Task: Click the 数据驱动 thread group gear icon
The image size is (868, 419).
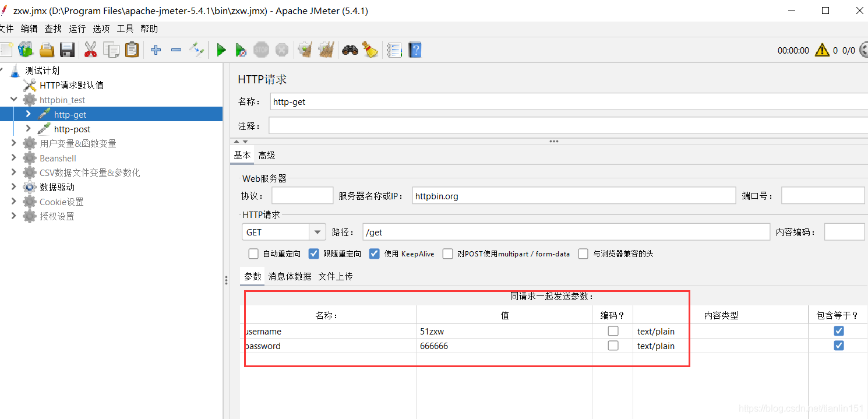Action: click(30, 187)
